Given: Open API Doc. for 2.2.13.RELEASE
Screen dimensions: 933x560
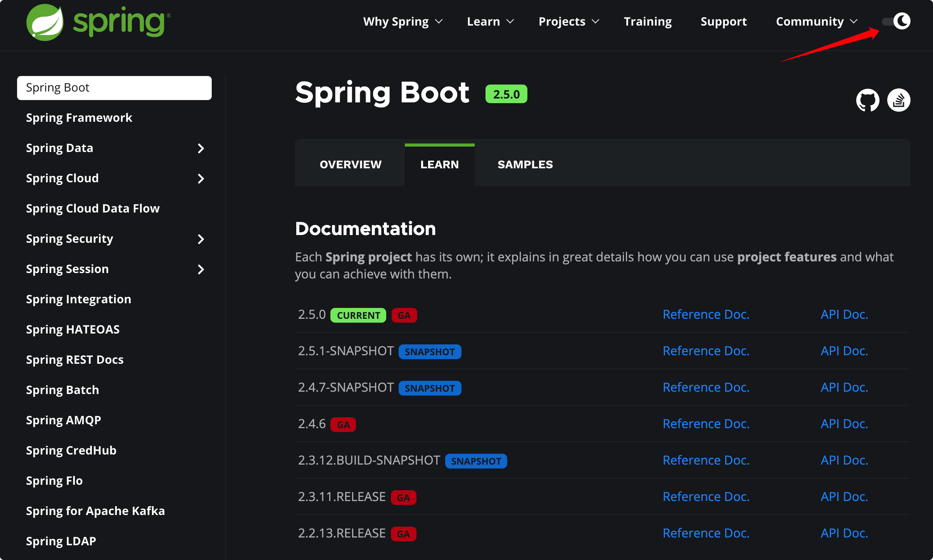Looking at the screenshot, I should pyautogui.click(x=844, y=533).
